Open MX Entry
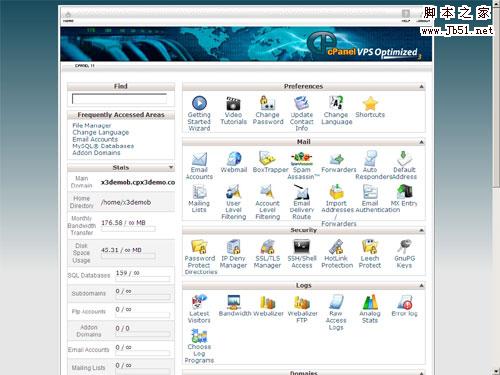 coord(404,192)
